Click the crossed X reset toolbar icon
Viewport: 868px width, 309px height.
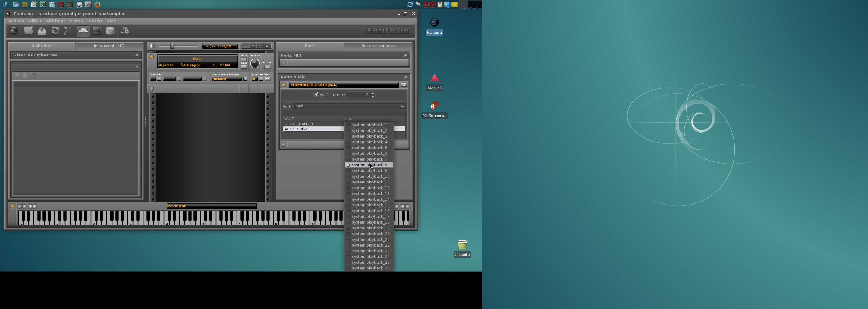[x=68, y=31]
